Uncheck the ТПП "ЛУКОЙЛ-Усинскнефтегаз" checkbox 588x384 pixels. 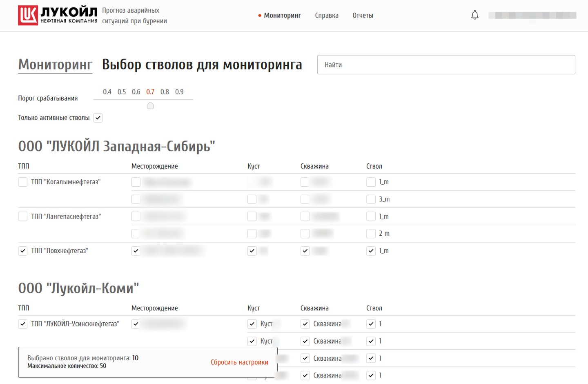tap(23, 324)
